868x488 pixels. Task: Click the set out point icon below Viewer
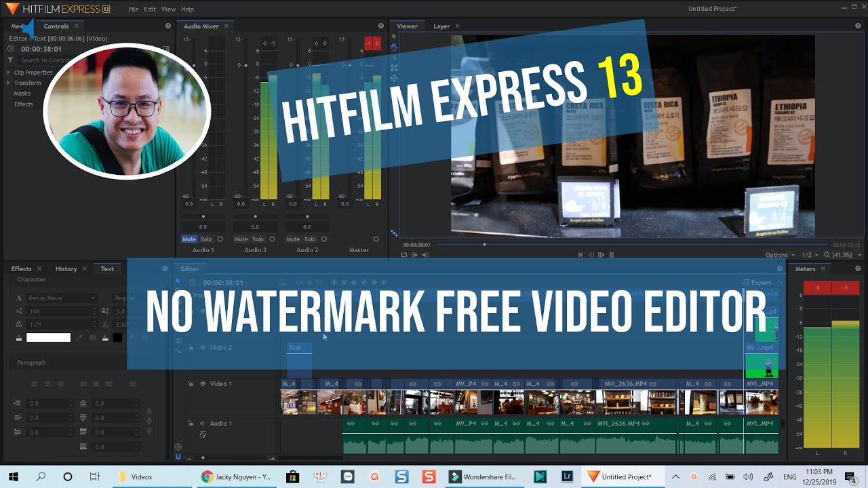coord(425,255)
